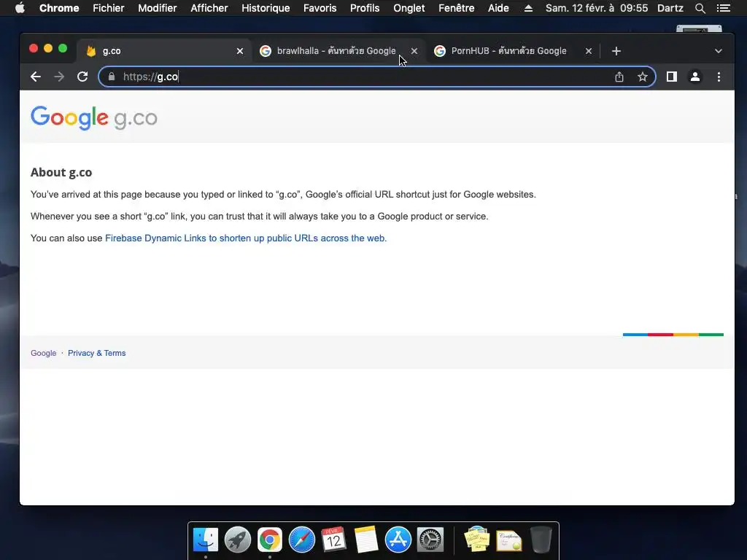Close the brawlhalla search tab
Screen dimensions: 747x560
click(414, 51)
